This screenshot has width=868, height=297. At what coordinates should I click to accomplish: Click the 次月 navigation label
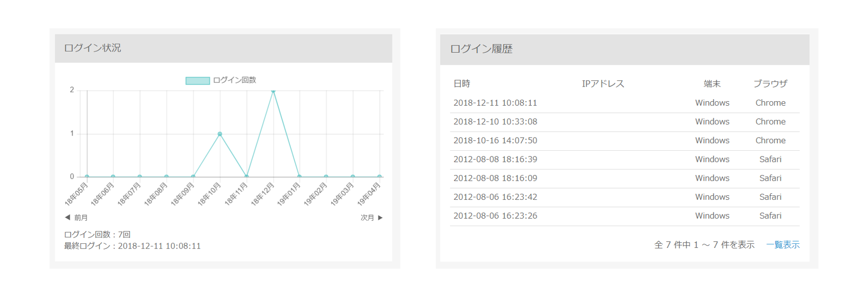coord(368,218)
